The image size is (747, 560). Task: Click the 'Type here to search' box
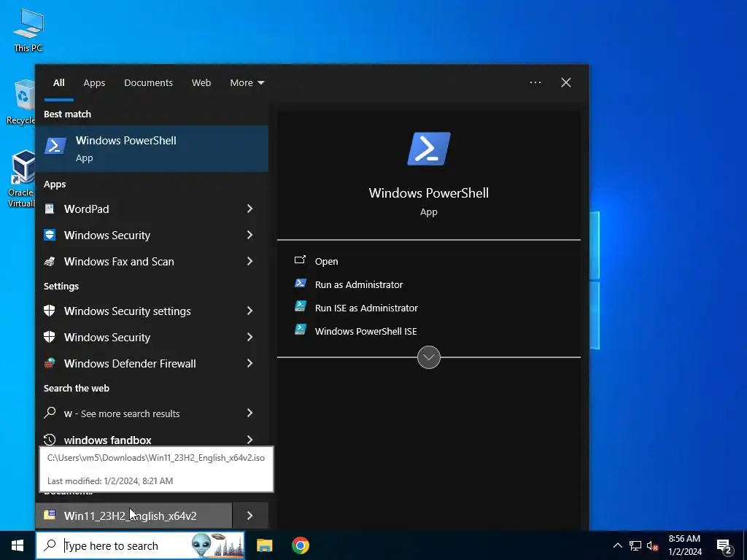tap(141, 545)
